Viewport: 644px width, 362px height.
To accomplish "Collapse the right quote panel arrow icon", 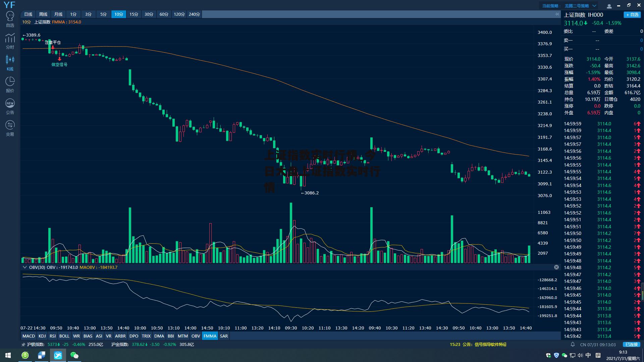I will [x=557, y=14].
